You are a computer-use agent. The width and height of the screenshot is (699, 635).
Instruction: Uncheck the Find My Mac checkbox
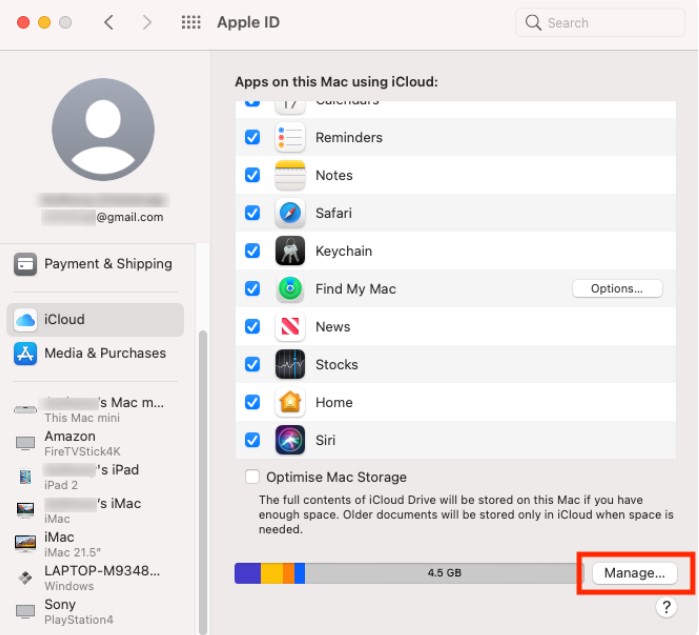tap(252, 289)
